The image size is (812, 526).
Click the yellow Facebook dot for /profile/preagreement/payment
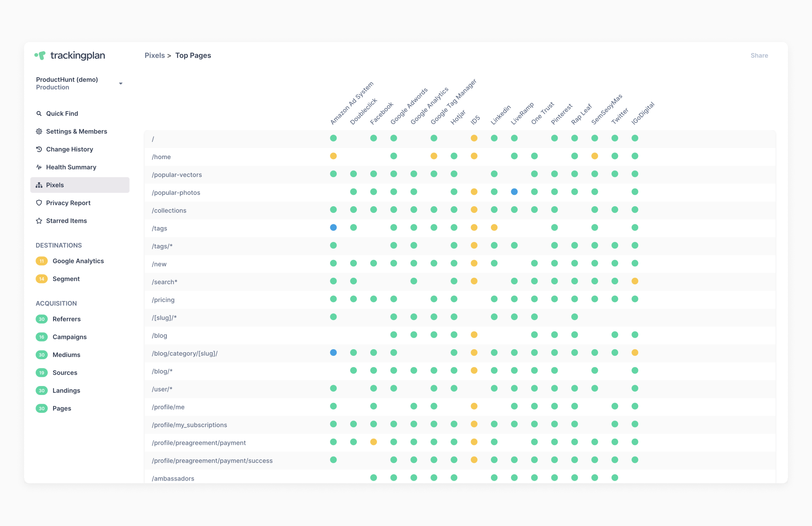coord(374,442)
